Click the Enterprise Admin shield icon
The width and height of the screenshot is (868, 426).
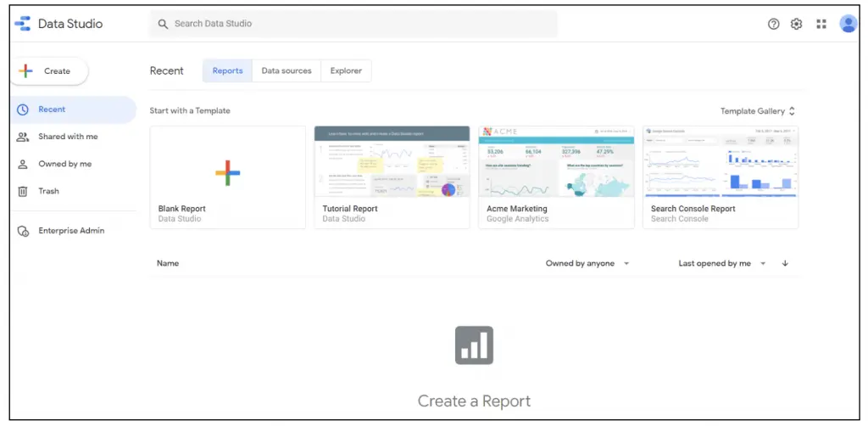point(23,231)
